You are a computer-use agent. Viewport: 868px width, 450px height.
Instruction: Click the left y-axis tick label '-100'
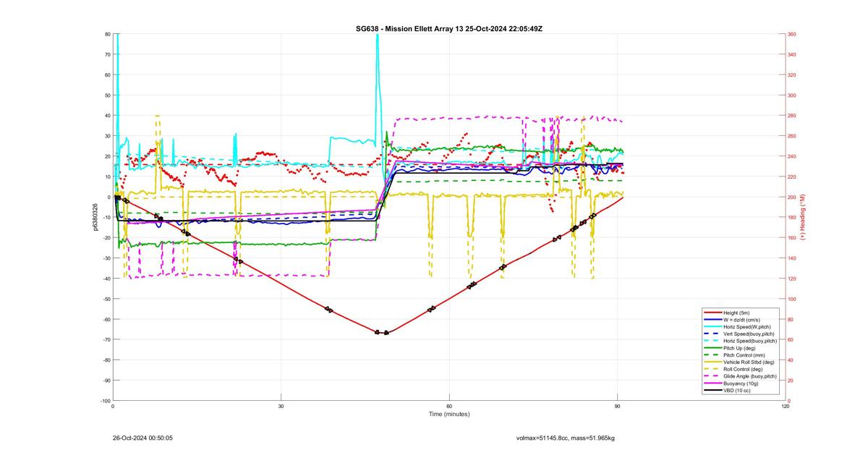[105, 400]
